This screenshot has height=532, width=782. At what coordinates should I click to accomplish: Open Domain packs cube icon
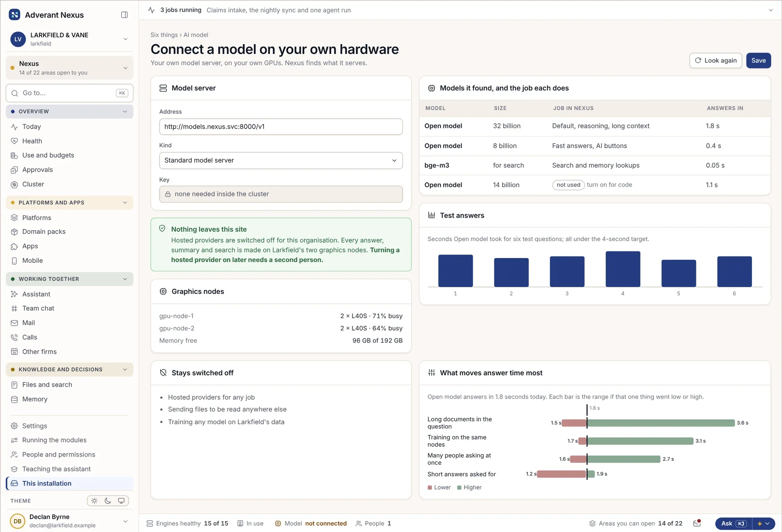pos(14,232)
